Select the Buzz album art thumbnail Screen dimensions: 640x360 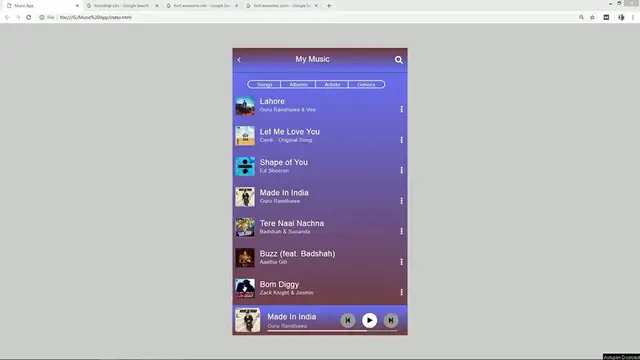coord(245,258)
